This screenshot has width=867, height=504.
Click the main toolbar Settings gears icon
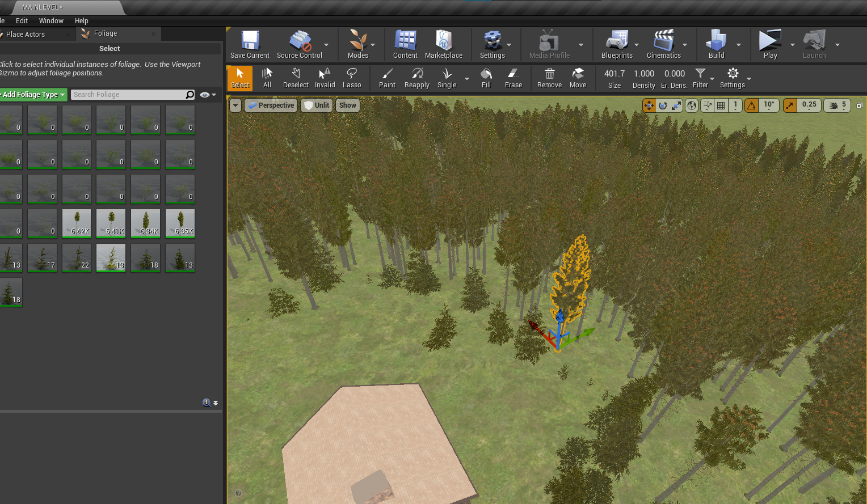point(493,41)
